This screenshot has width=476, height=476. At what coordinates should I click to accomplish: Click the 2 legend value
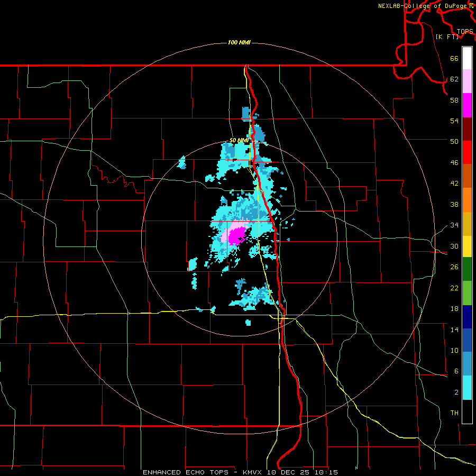tap(456, 392)
